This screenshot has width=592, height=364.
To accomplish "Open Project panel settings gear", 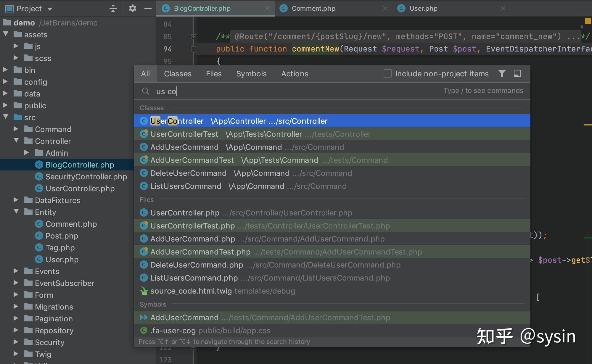I will click(x=132, y=8).
